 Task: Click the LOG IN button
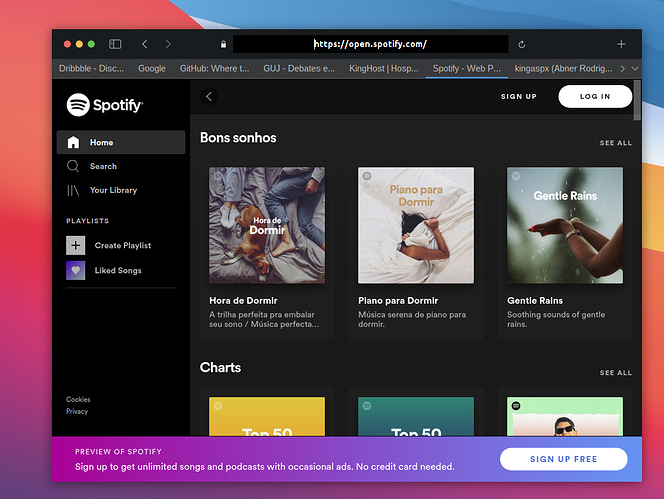[x=595, y=97]
